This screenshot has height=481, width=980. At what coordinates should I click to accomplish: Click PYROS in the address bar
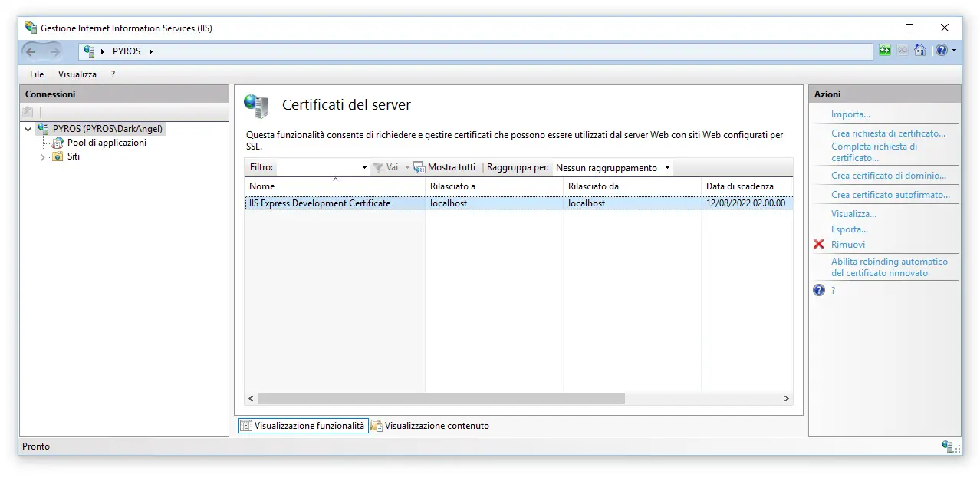(x=127, y=51)
